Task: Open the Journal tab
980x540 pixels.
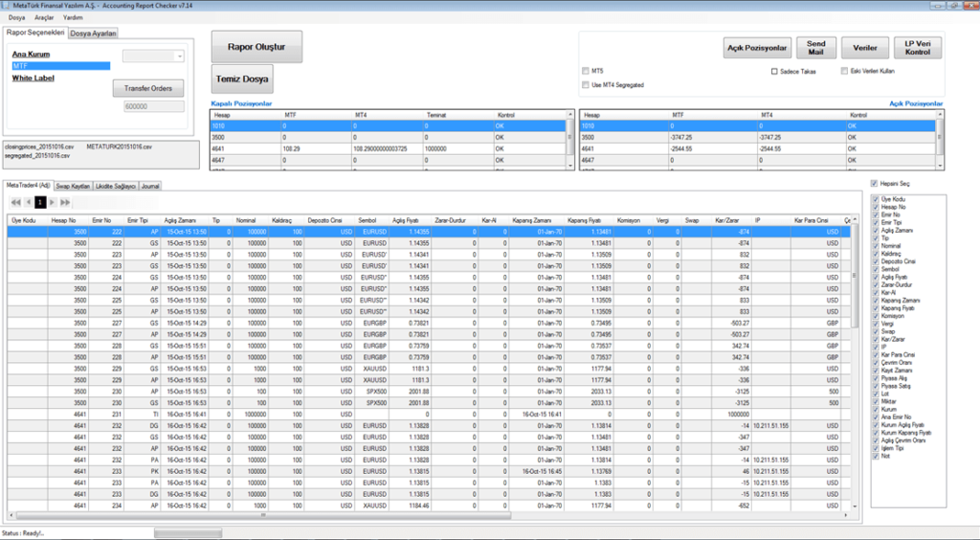Action: [150, 187]
